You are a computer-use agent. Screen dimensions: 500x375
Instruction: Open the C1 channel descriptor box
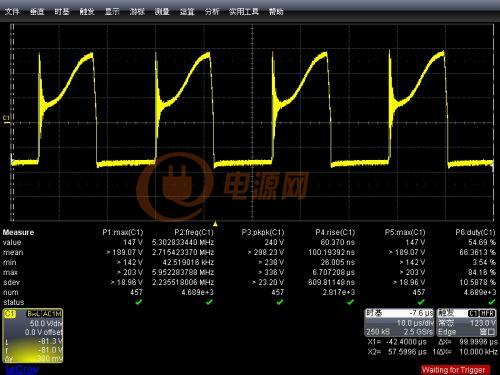pos(33,336)
